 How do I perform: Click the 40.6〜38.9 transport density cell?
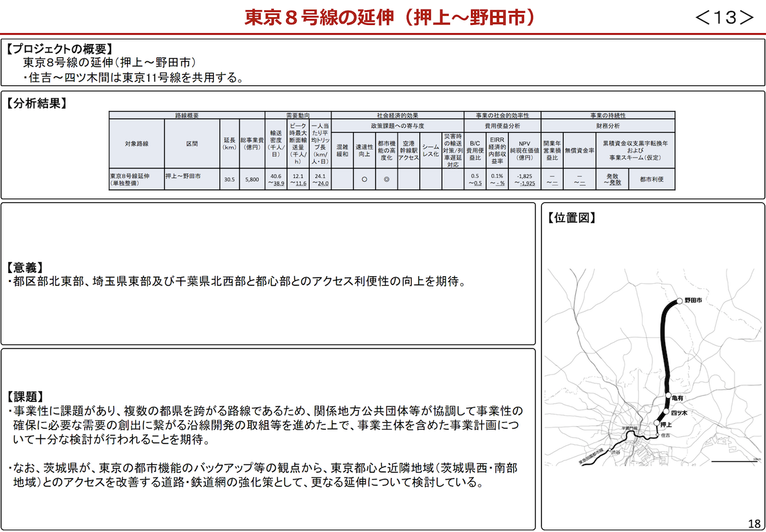click(276, 179)
